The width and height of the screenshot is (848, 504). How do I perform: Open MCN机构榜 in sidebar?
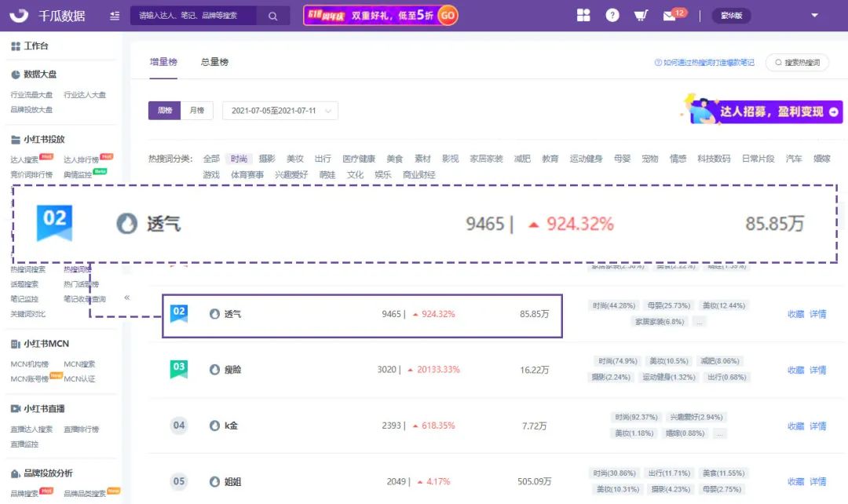[x=30, y=364]
